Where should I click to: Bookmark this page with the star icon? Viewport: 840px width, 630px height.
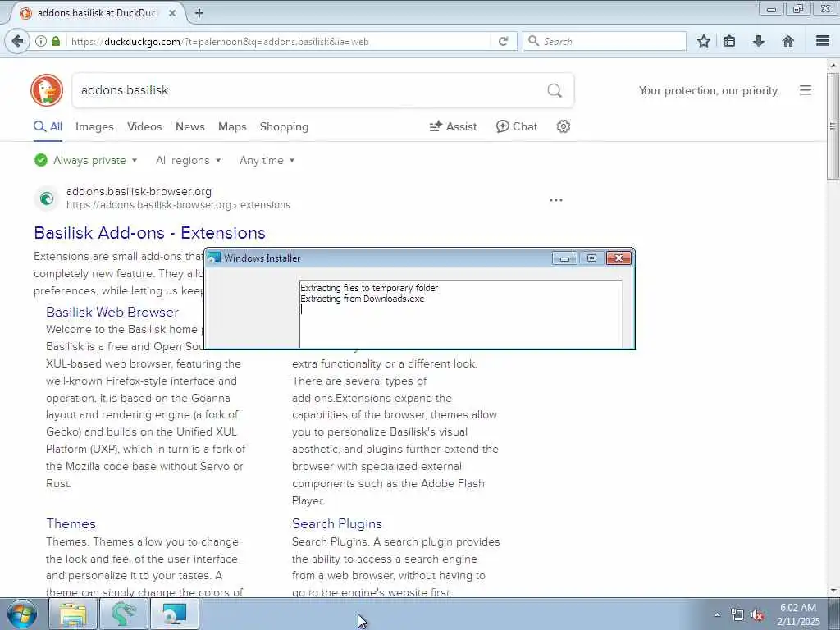[x=703, y=41]
